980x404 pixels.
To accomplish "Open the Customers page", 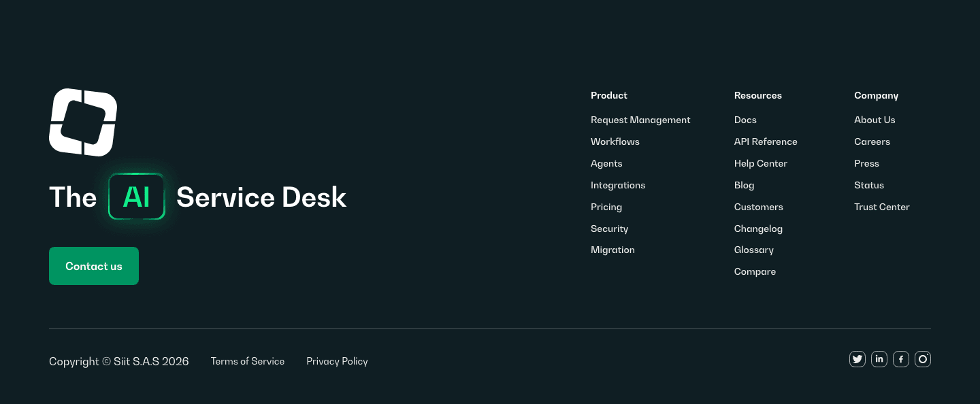I will coord(759,207).
